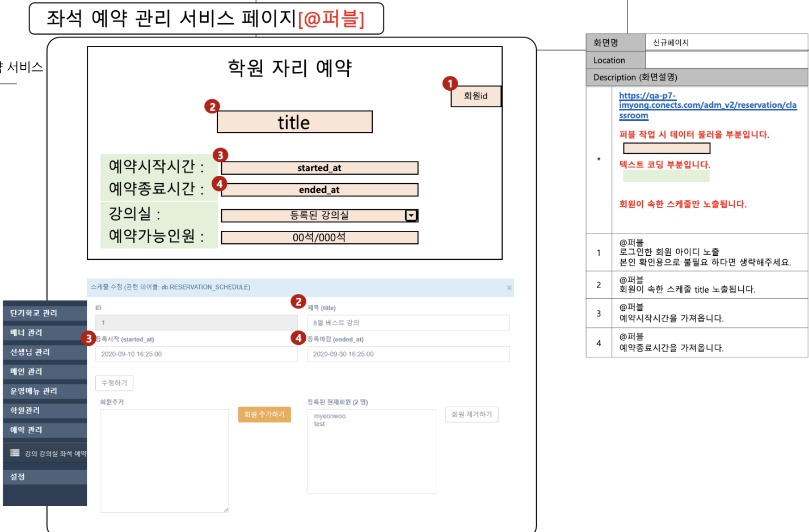Click the X to close the 스케줄 수정 panel
The width and height of the screenshot is (809, 532).
pyautogui.click(x=509, y=288)
